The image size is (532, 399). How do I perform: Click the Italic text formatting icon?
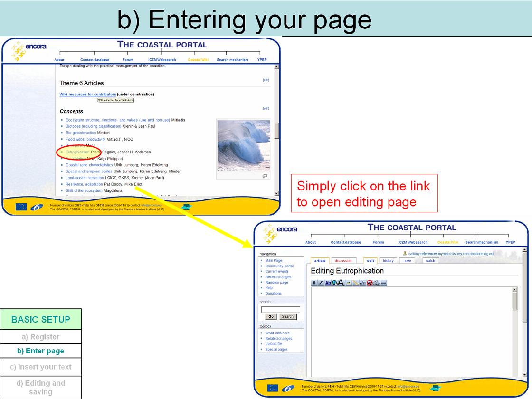[321, 283]
